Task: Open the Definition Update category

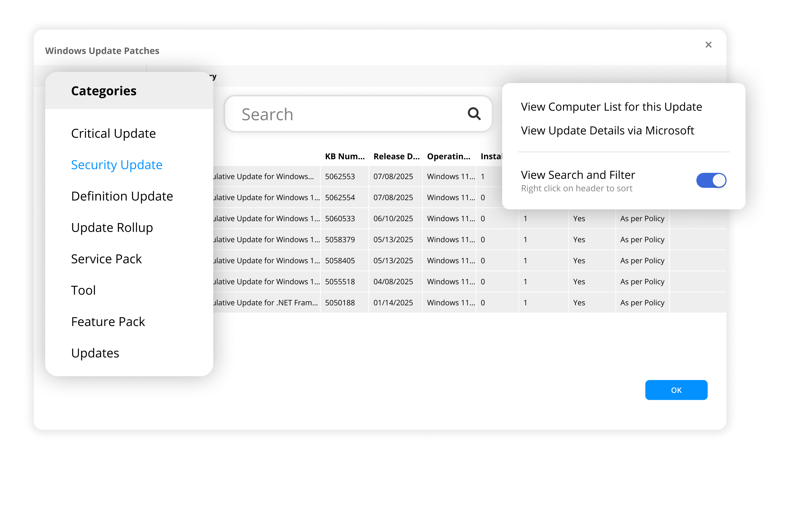Action: [x=122, y=196]
